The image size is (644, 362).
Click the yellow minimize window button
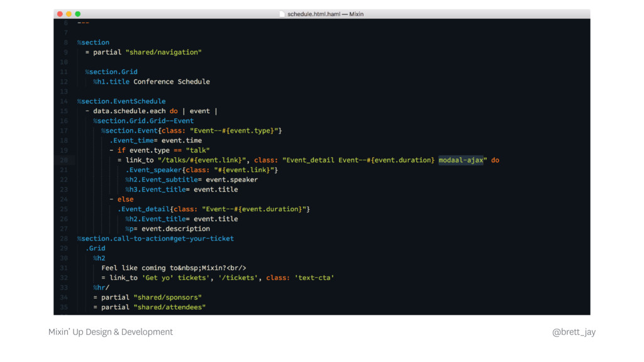pos(69,14)
